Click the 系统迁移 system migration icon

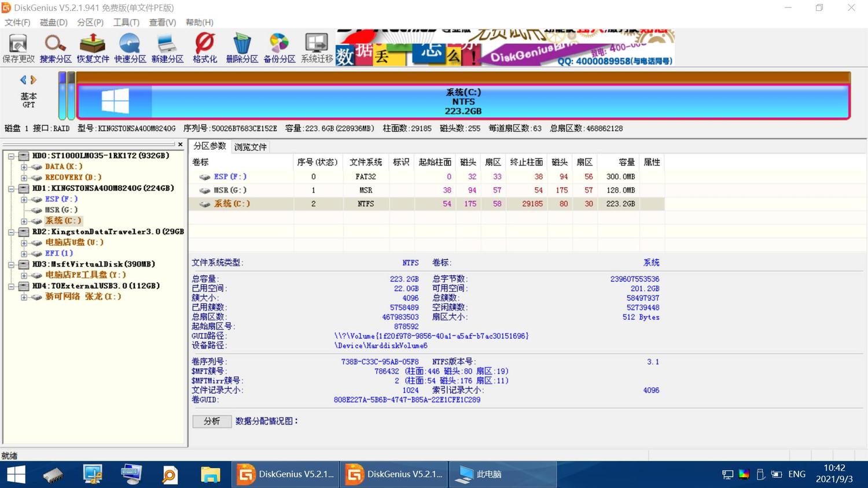317,48
